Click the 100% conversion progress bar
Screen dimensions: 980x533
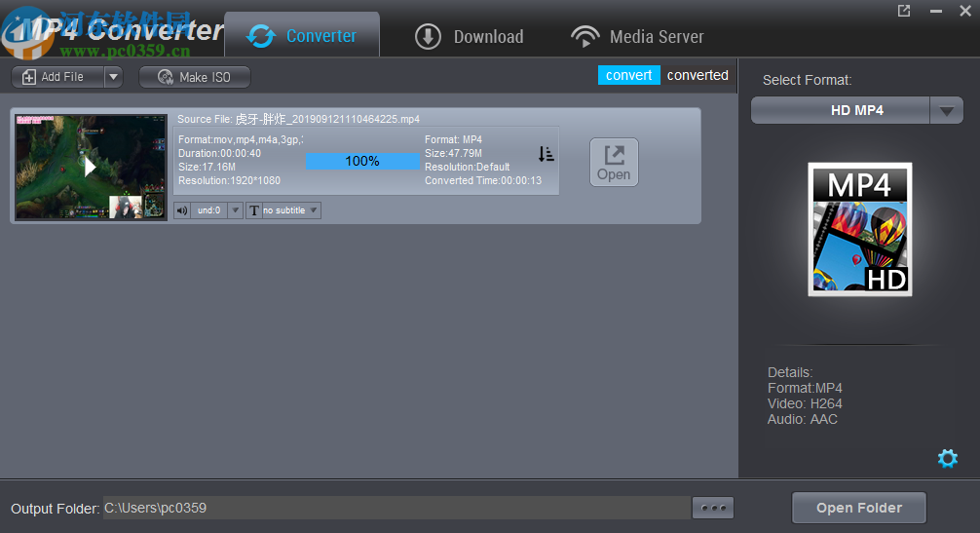362,161
